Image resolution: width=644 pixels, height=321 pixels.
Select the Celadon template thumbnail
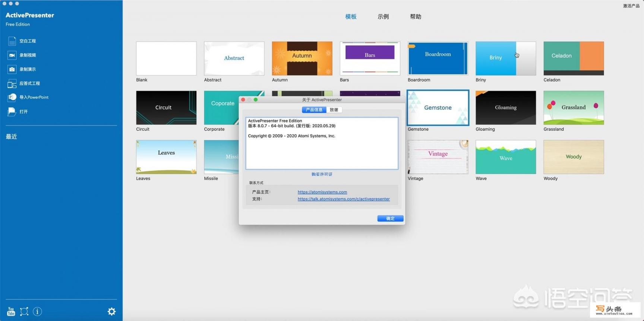[574, 58]
